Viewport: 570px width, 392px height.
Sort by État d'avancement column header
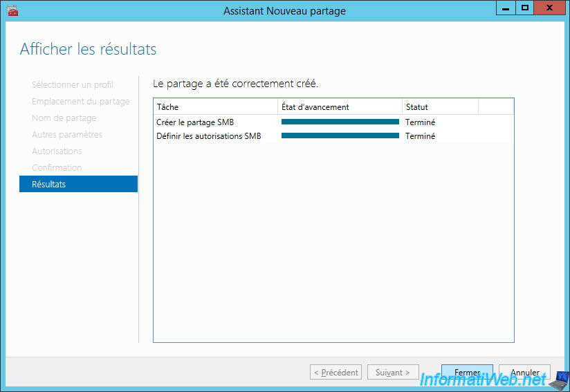click(340, 106)
